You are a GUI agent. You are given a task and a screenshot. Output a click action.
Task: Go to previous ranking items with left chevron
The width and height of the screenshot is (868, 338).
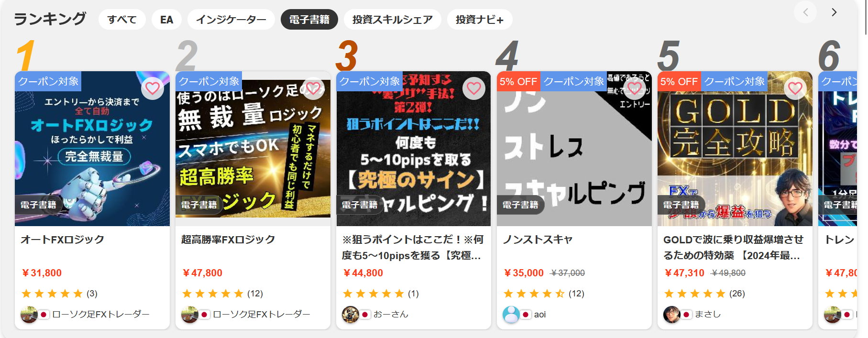click(x=805, y=12)
